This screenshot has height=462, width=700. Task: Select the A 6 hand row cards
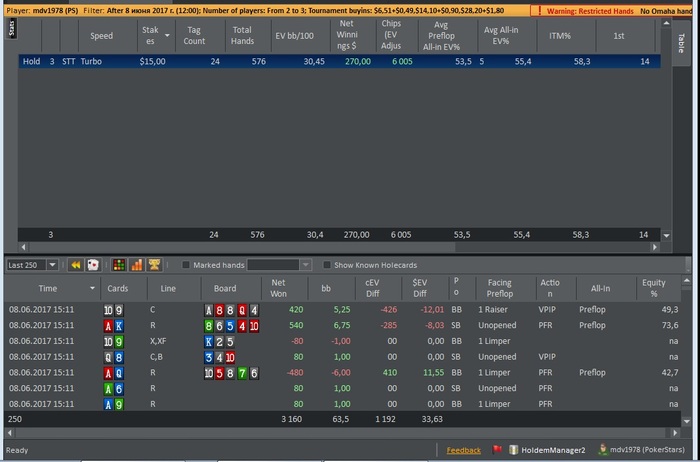coord(113,389)
